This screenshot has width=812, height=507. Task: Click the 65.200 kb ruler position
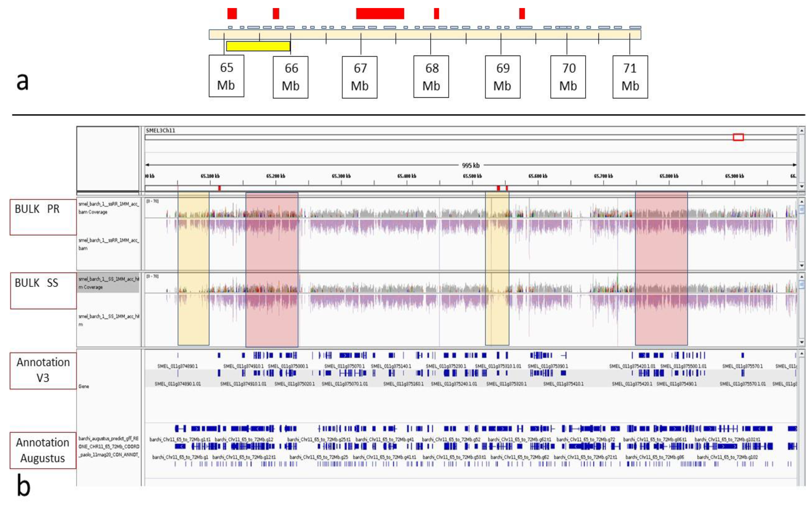[x=276, y=176]
